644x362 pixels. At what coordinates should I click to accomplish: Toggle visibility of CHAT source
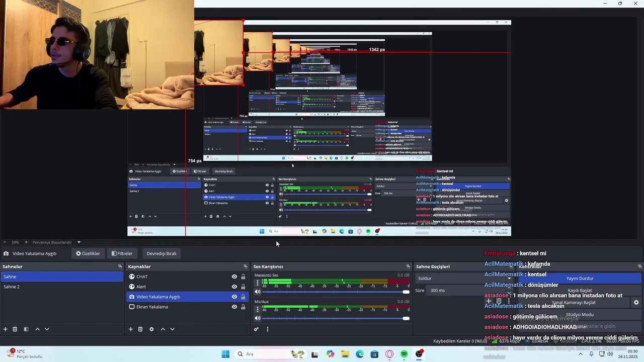pos(234,277)
